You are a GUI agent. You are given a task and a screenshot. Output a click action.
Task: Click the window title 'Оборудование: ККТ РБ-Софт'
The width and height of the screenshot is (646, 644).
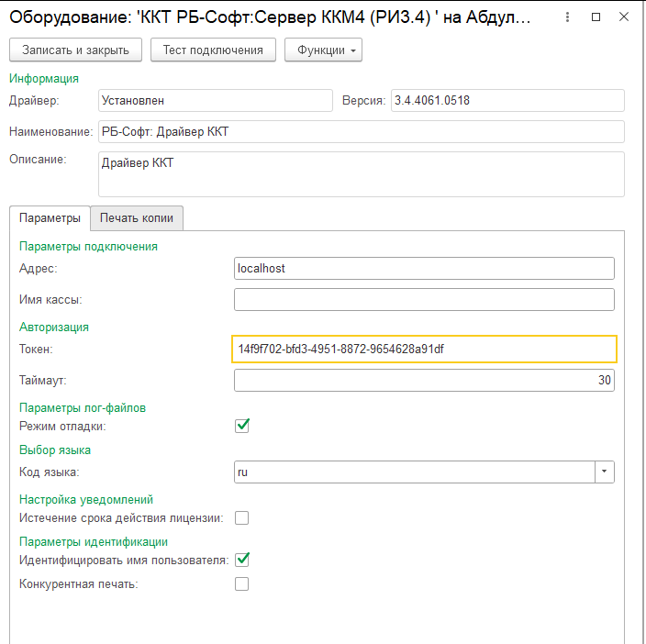[x=270, y=17]
